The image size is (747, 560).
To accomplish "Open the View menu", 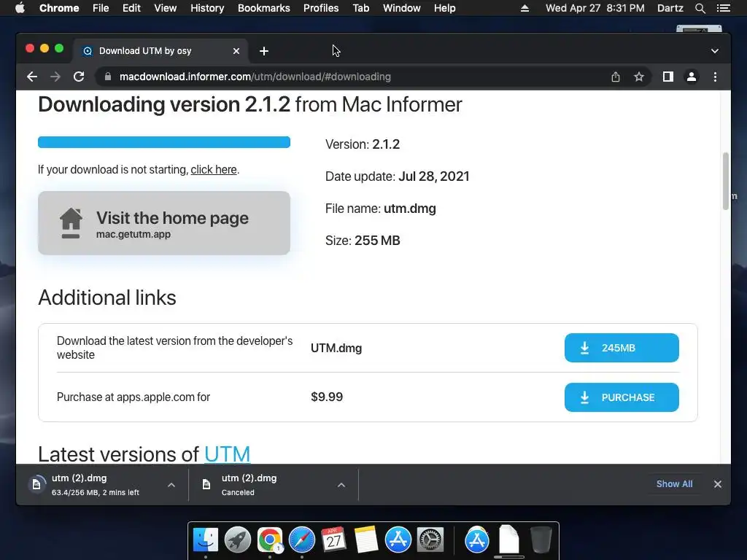I will pyautogui.click(x=166, y=8).
